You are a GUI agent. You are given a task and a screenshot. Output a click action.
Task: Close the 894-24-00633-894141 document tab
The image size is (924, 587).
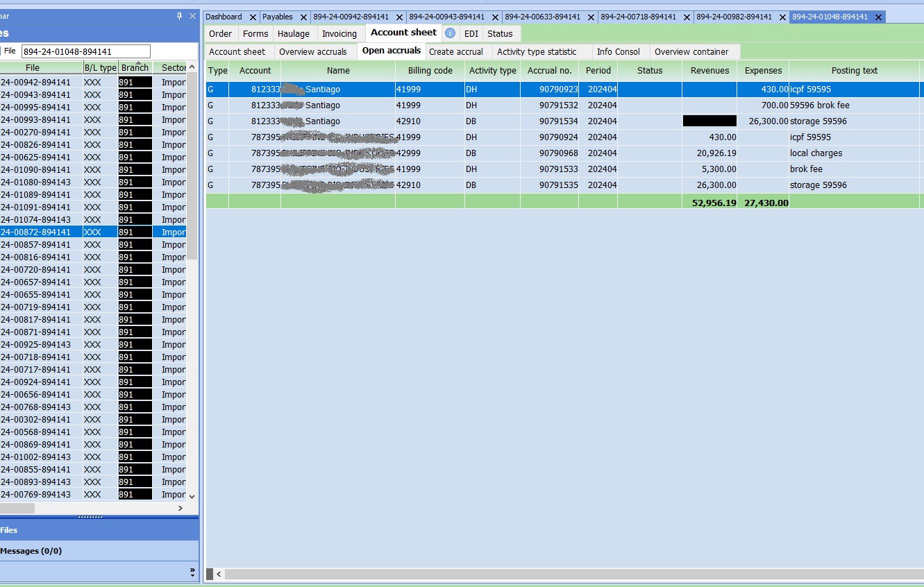[591, 17]
